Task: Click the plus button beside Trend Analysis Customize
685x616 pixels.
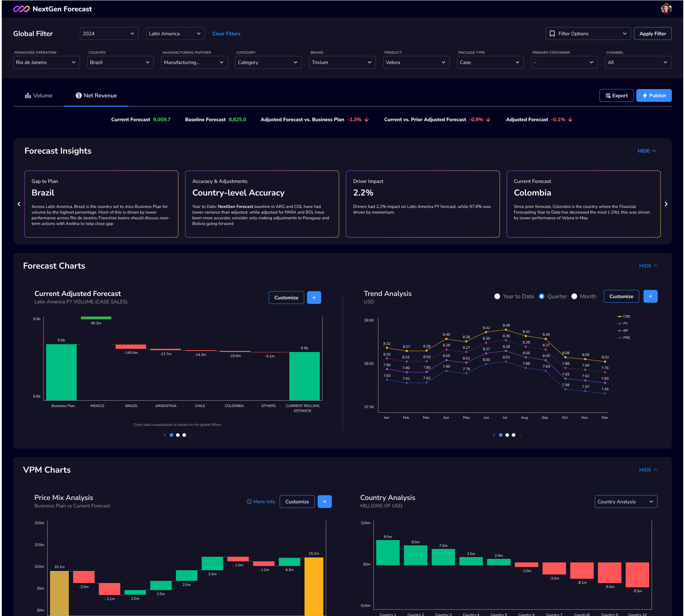Action: (x=650, y=296)
